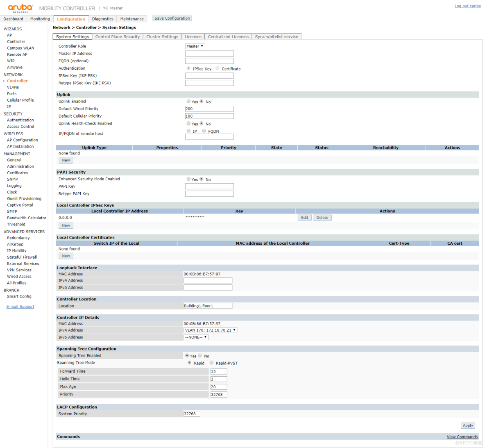
Task: Select No for Spanning Tree Enabled
Action: click(200, 356)
